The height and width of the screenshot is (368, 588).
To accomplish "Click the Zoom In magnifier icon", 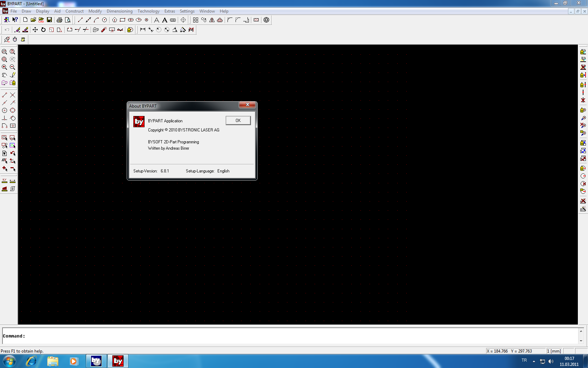I will tap(5, 67).
